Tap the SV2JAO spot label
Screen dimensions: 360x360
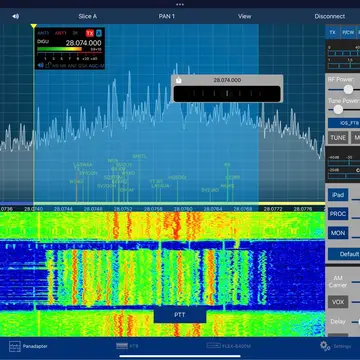pos(210,190)
